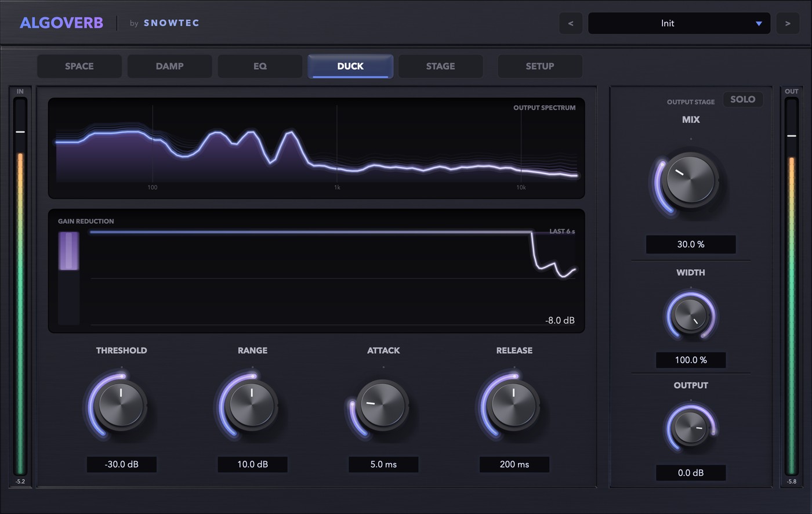812x514 pixels.
Task: Click the output spectrum display
Action: (x=316, y=148)
